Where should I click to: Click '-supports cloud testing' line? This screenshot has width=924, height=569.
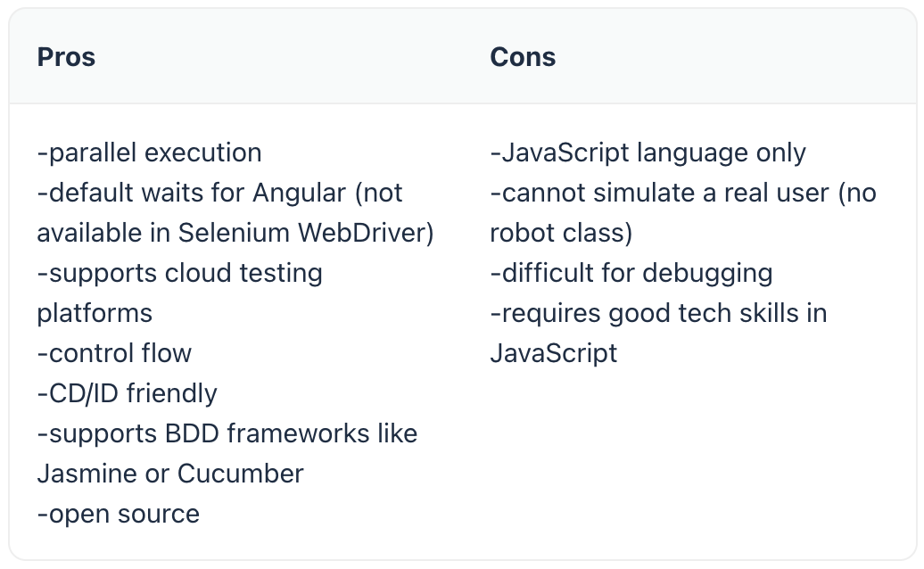180,273
